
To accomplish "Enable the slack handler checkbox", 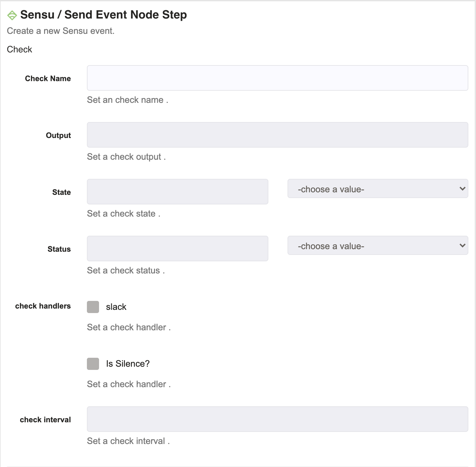I will [93, 307].
